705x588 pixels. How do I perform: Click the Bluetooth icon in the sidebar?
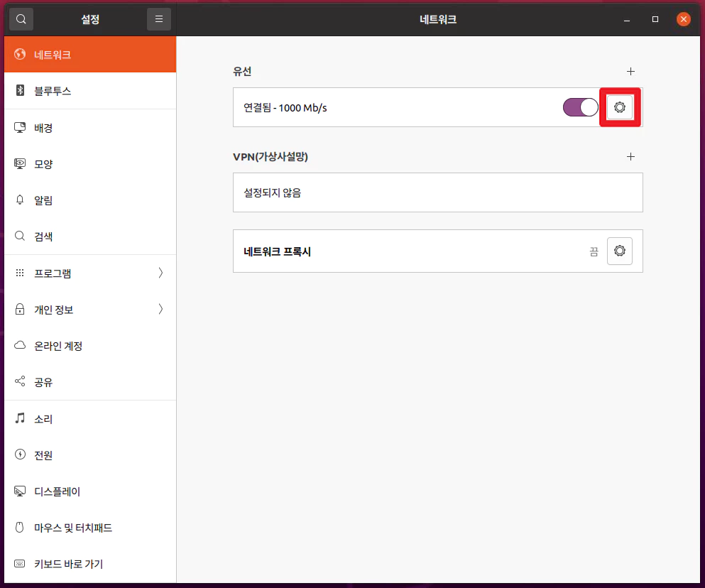(20, 90)
